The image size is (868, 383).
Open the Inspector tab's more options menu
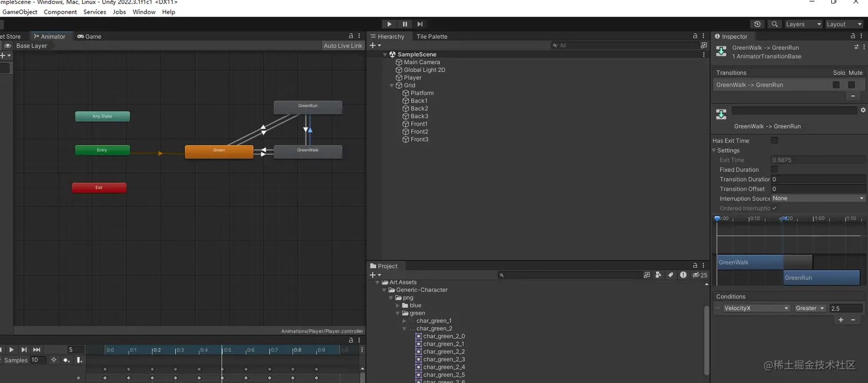(861, 36)
